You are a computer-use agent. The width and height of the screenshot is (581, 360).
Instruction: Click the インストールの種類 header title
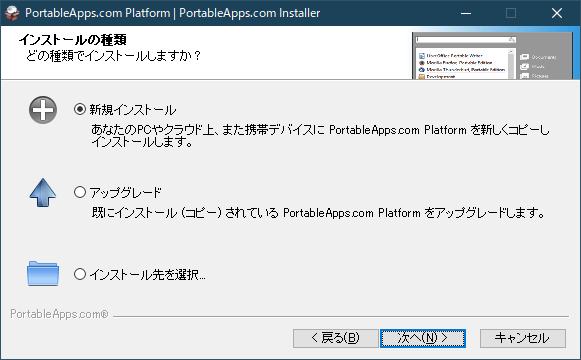[x=73, y=40]
